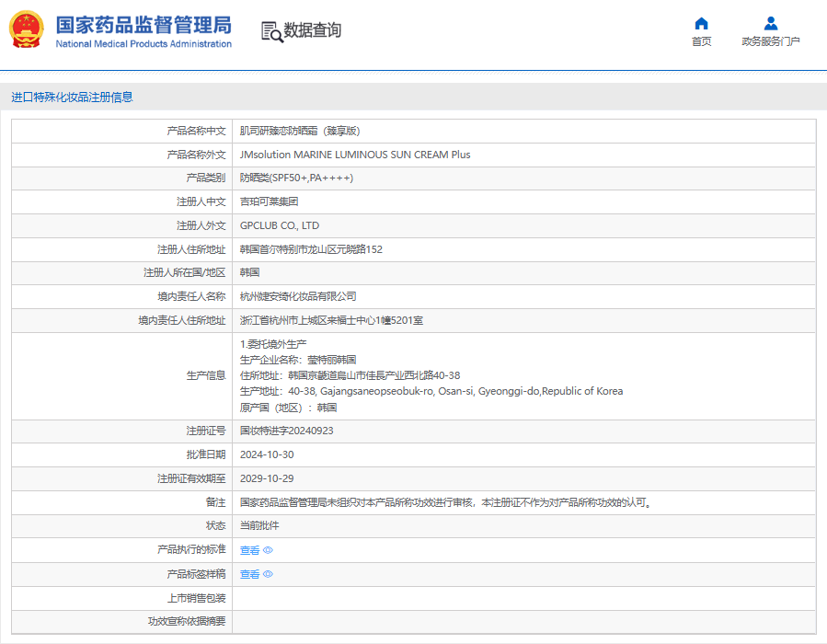Click the registration number 国妆特进字20240923
Image resolution: width=827 pixels, height=644 pixels.
(286, 431)
